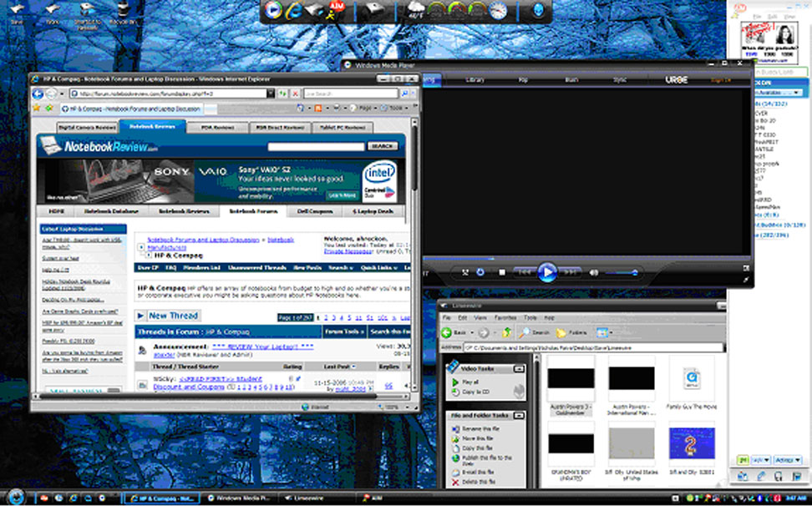Click Folders button in Explorer toolbar

click(571, 332)
